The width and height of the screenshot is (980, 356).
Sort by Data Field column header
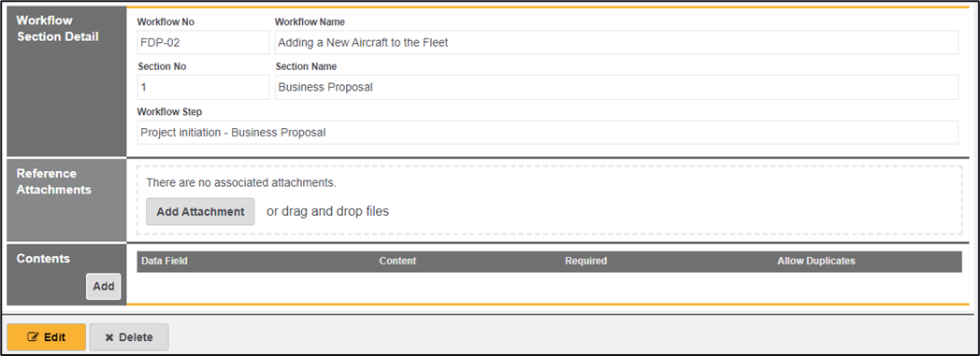(x=165, y=261)
